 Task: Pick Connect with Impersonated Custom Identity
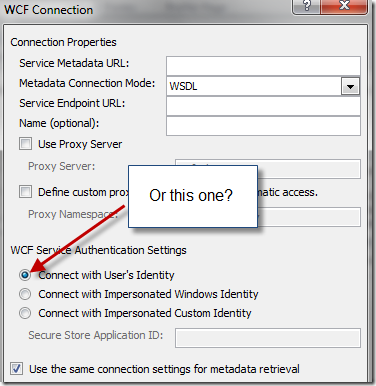(x=25, y=313)
